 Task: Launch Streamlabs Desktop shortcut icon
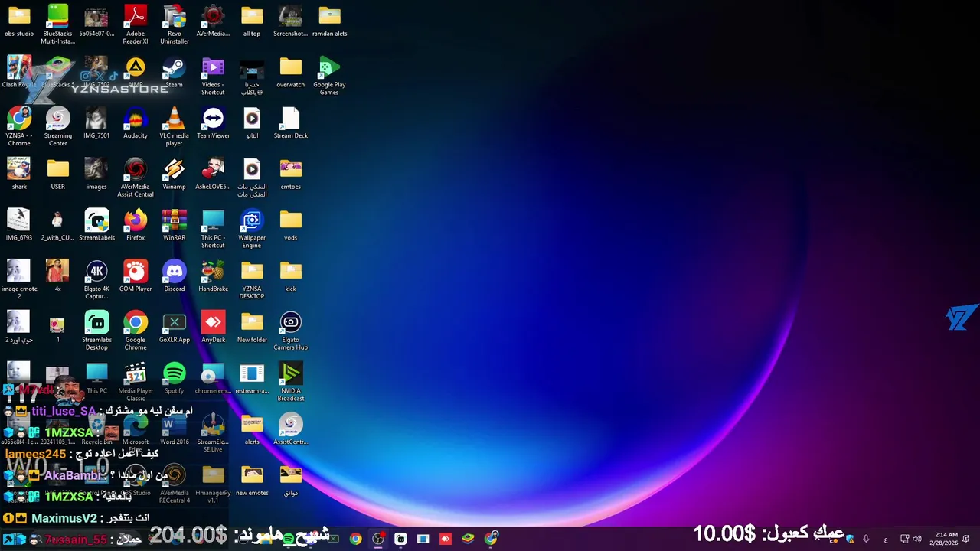coord(97,331)
